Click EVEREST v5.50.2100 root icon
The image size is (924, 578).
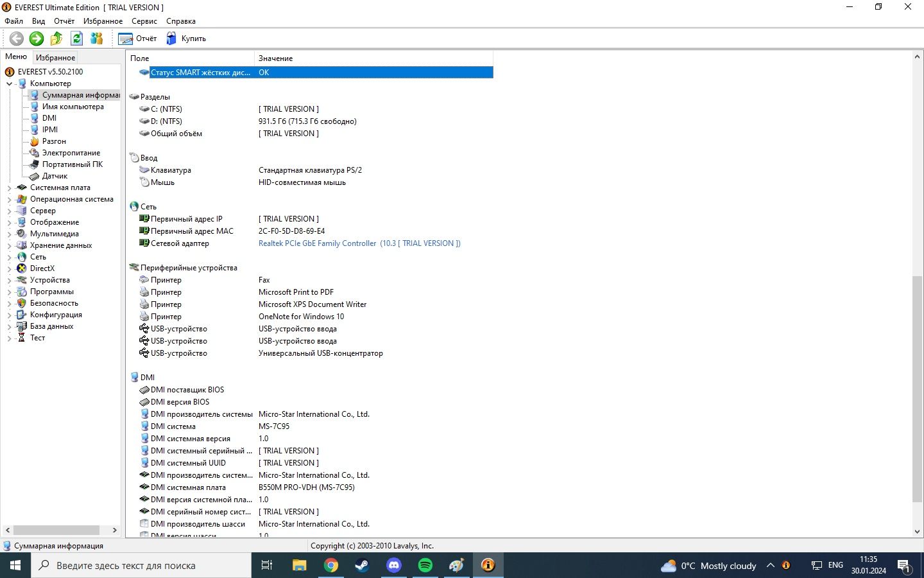tap(10, 72)
